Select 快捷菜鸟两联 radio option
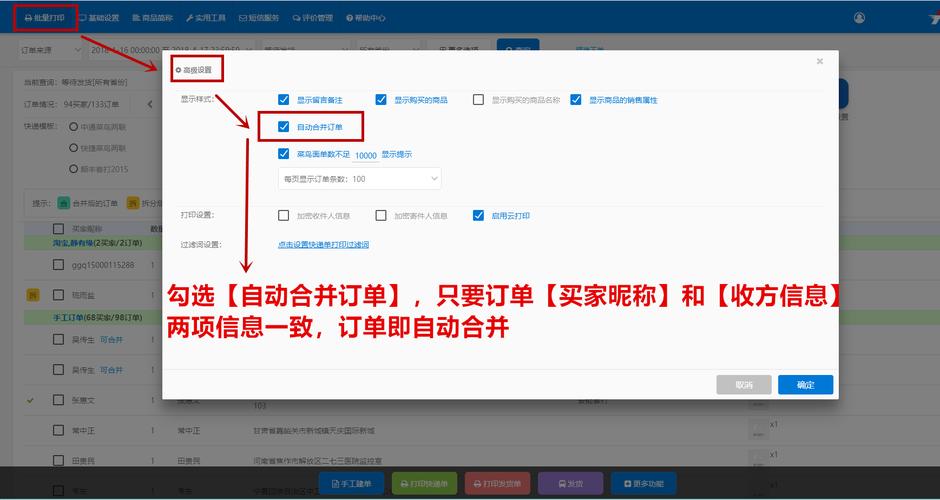This screenshot has height=500, width=940. click(73, 147)
